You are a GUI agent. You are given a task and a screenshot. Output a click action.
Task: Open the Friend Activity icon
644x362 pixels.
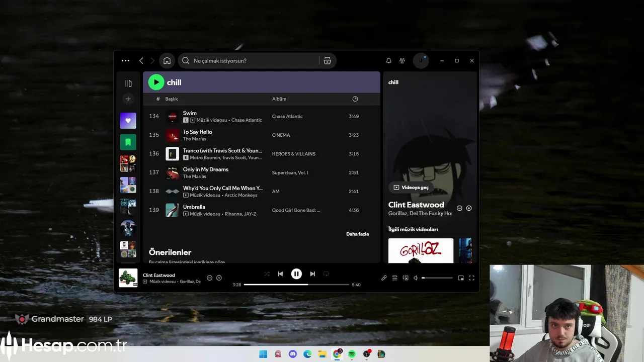(402, 61)
